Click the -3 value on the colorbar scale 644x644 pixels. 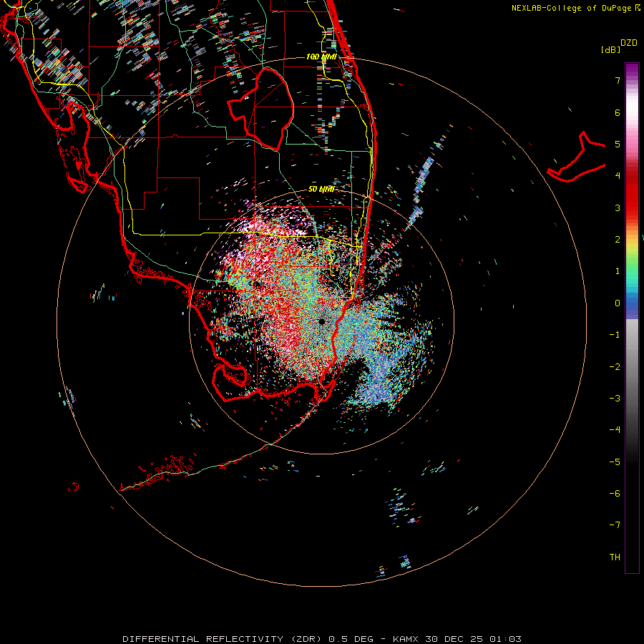click(x=615, y=399)
